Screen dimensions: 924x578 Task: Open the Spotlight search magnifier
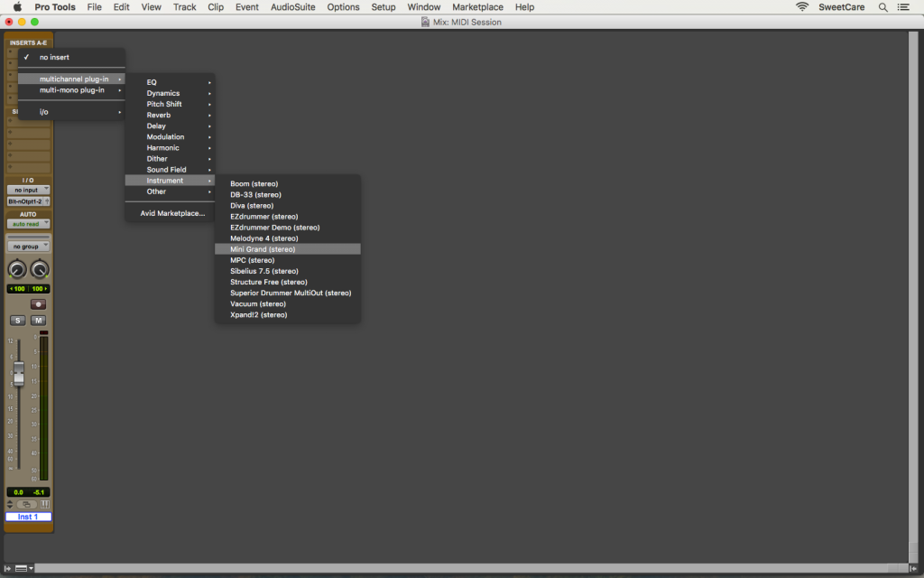[882, 7]
